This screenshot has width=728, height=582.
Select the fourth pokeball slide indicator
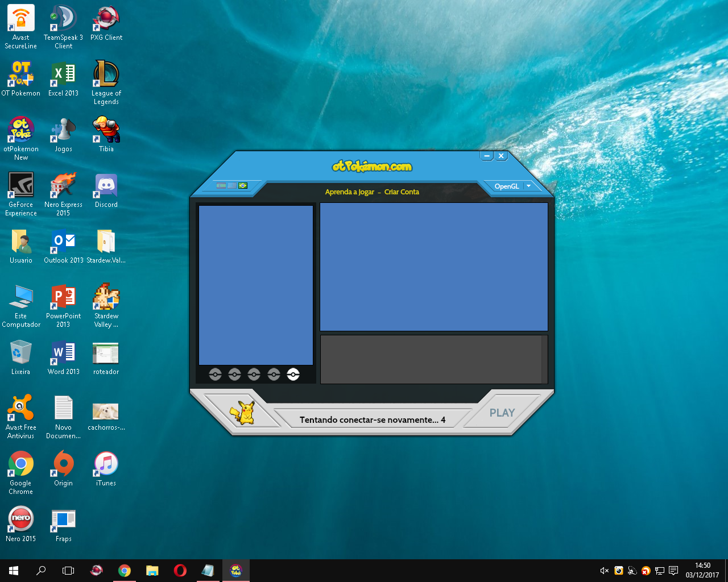pyautogui.click(x=274, y=375)
